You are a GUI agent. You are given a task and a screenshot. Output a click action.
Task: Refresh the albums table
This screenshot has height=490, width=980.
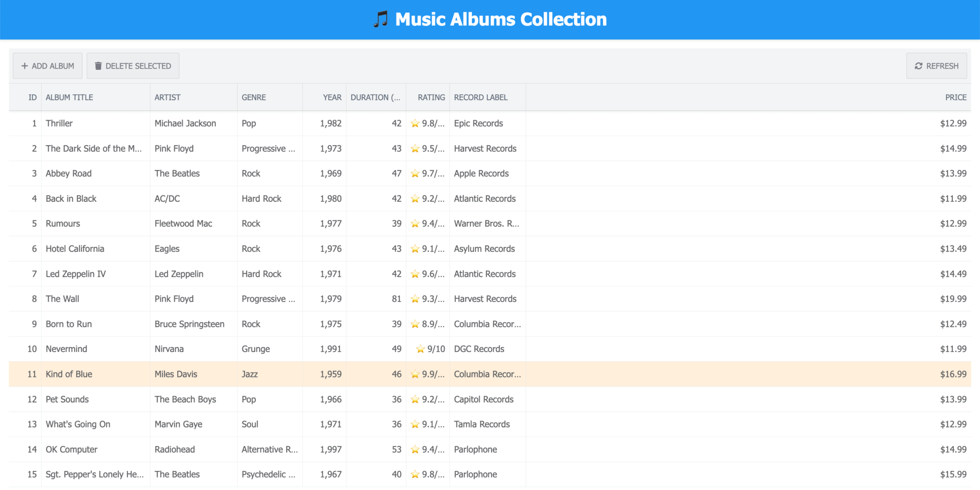[x=936, y=66]
